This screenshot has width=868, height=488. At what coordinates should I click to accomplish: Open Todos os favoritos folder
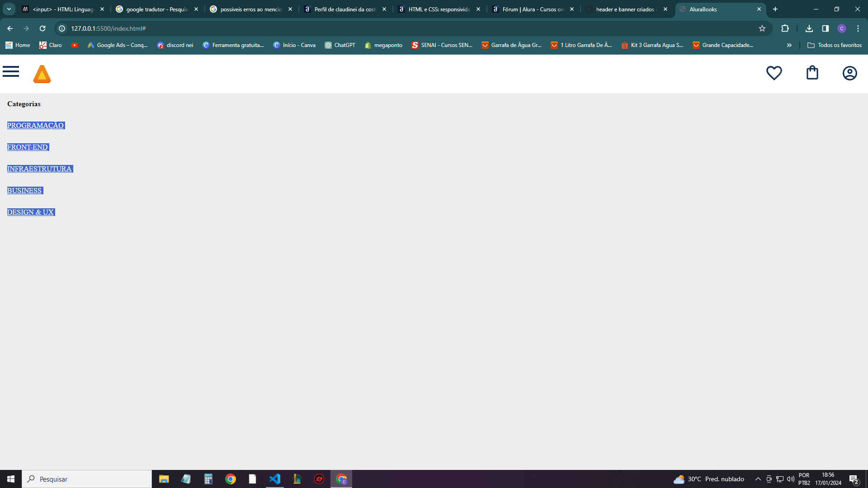835,45
